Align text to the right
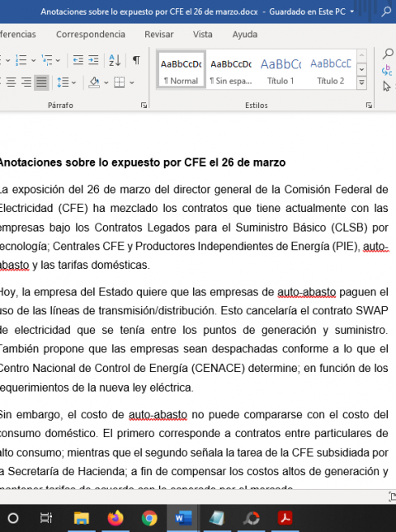Image resolution: width=396 pixels, height=532 pixels. coord(26,82)
